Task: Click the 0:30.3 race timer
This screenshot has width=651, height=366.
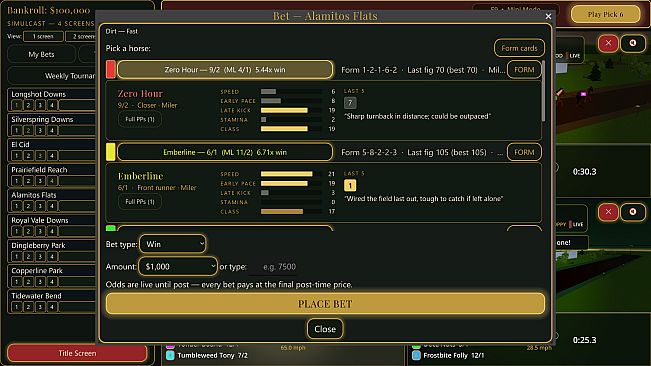Action: 585,171
